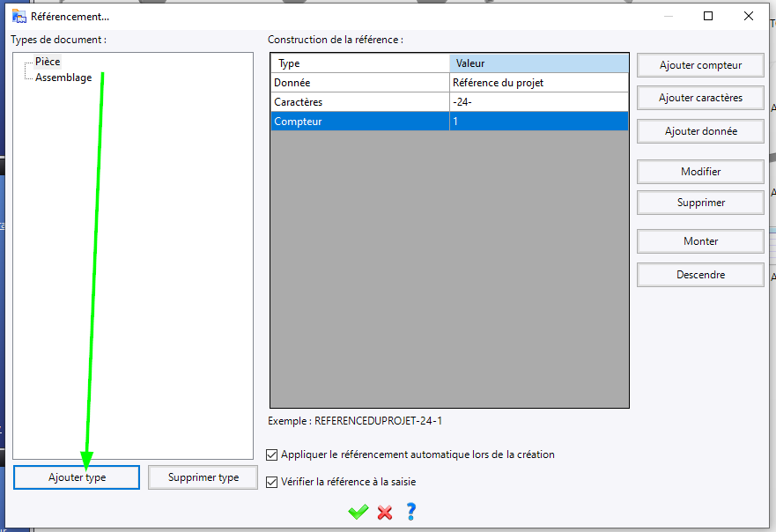The height and width of the screenshot is (532, 776).
Task: Confirm with the green checkmark icon
Action: (x=358, y=512)
